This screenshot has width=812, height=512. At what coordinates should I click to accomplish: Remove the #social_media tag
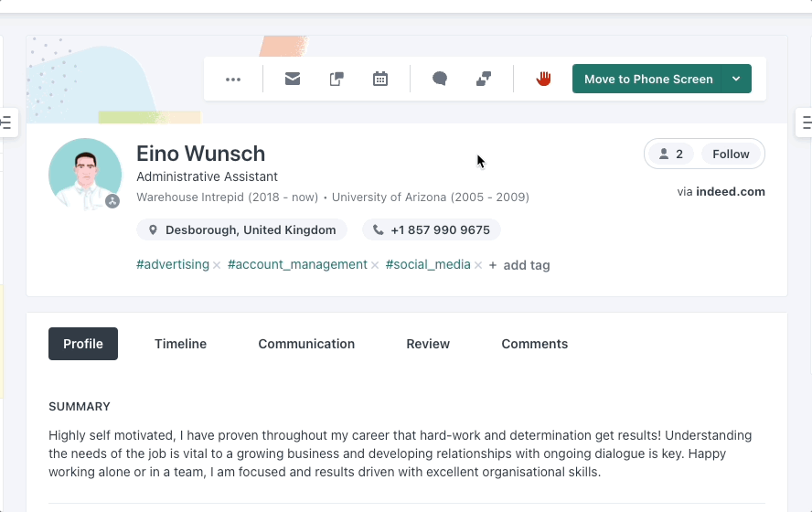[478, 266]
